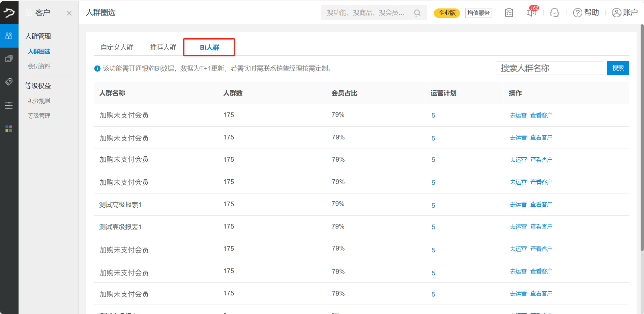This screenshot has height=314, width=644.
Task: Switch to the 推荐人群 tab
Action: (163, 48)
